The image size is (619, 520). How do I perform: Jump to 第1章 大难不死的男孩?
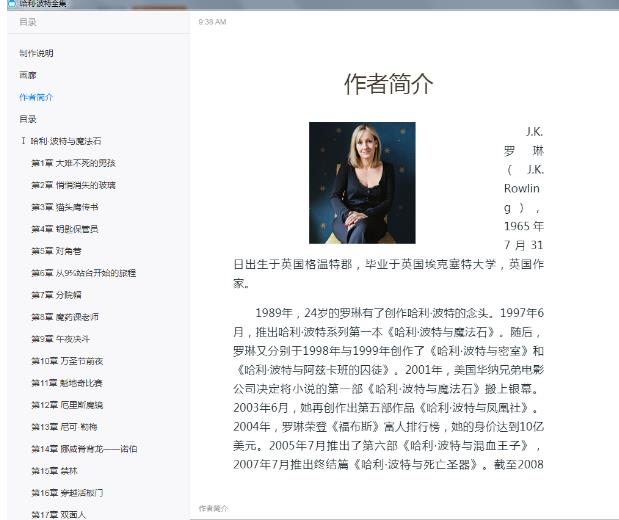click(73, 163)
